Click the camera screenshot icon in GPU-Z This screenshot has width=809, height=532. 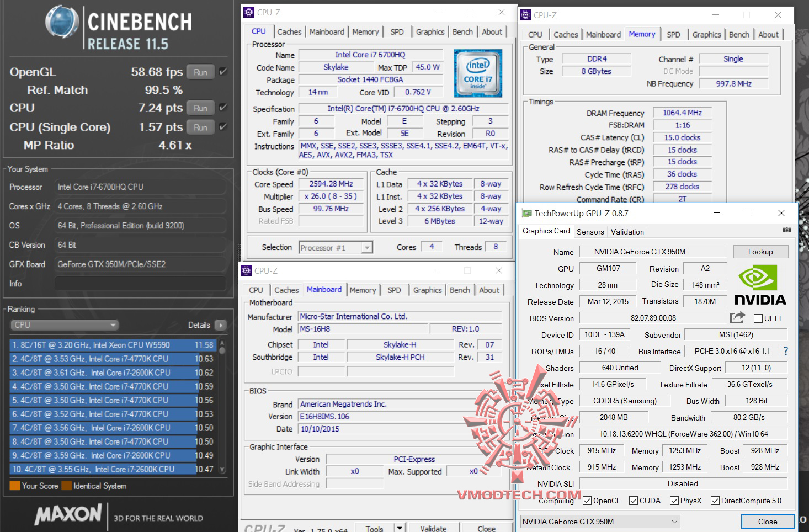[x=787, y=230]
